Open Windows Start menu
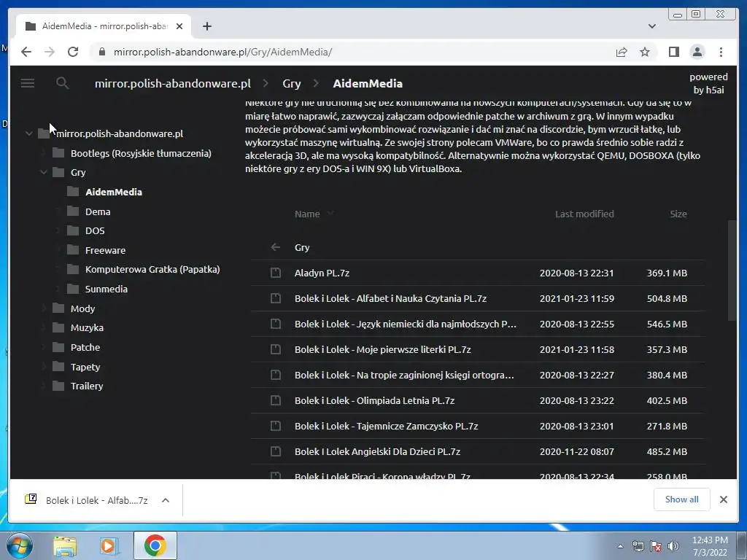The image size is (747, 560). (x=19, y=545)
